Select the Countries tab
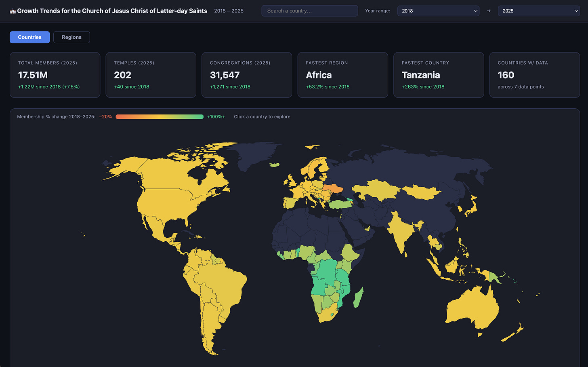This screenshot has height=367, width=588. [x=29, y=37]
